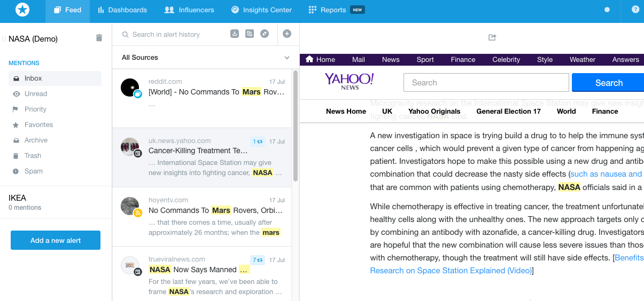Delete the NASA (Demo) alert via trash icon
The width and height of the screenshot is (644, 301).
pyautogui.click(x=99, y=38)
